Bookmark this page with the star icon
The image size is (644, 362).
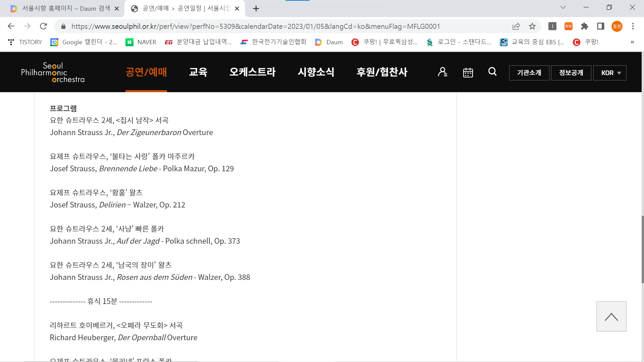coord(532,26)
